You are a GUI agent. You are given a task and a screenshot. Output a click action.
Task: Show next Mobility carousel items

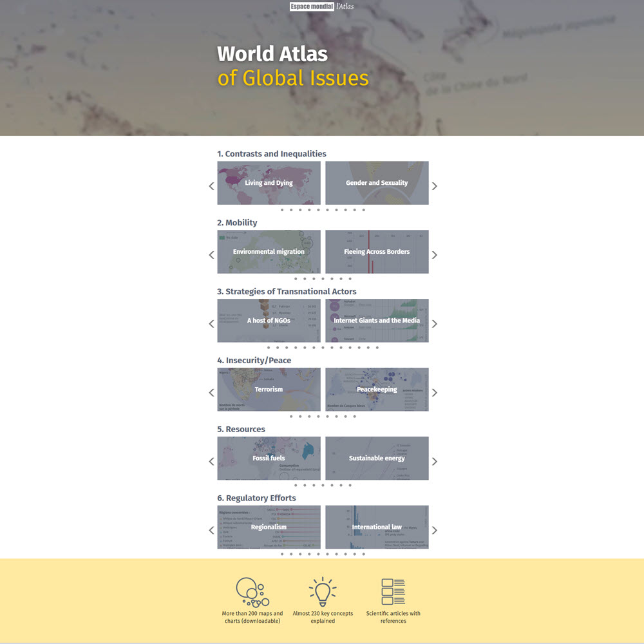pyautogui.click(x=435, y=255)
